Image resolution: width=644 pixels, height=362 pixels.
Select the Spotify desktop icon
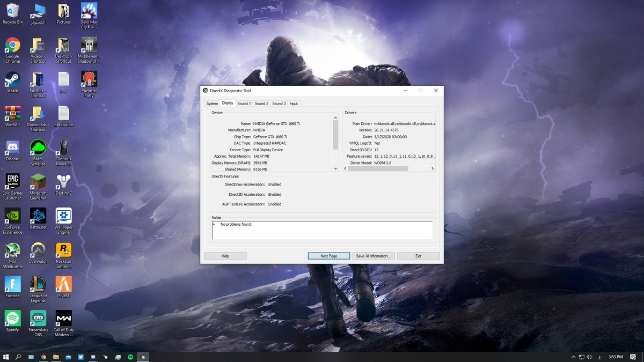pos(12,321)
